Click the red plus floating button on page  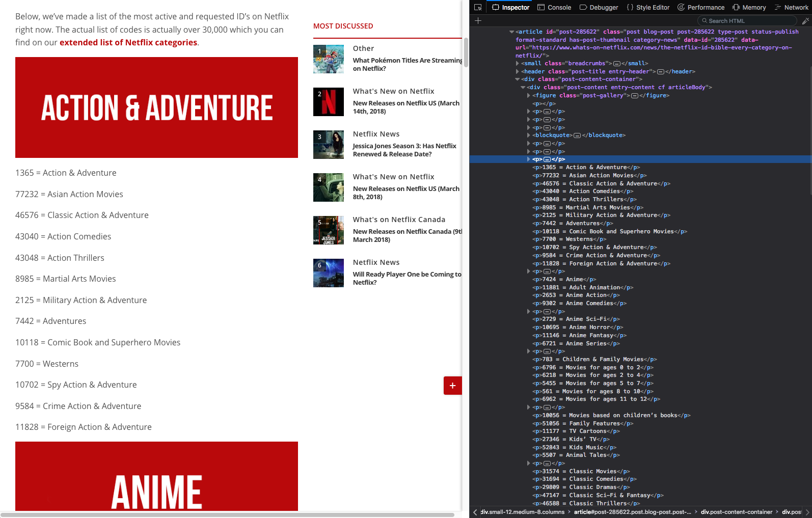pos(452,386)
